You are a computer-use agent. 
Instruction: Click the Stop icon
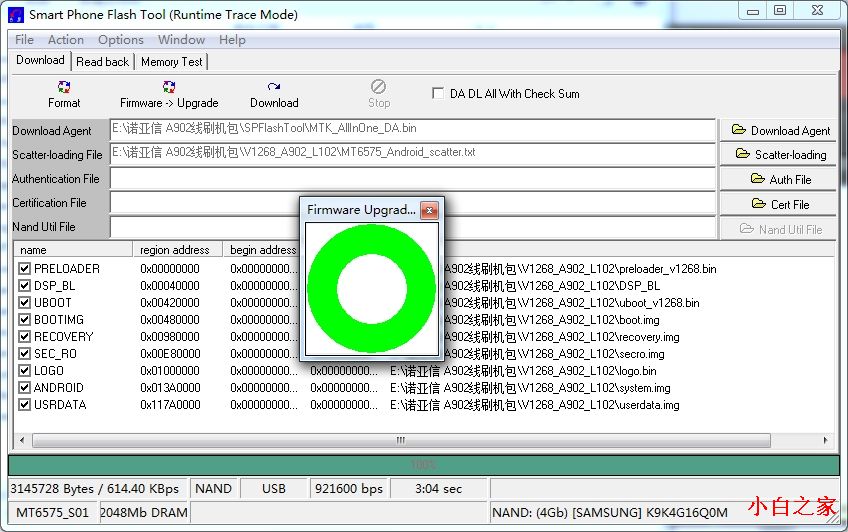pos(378,87)
